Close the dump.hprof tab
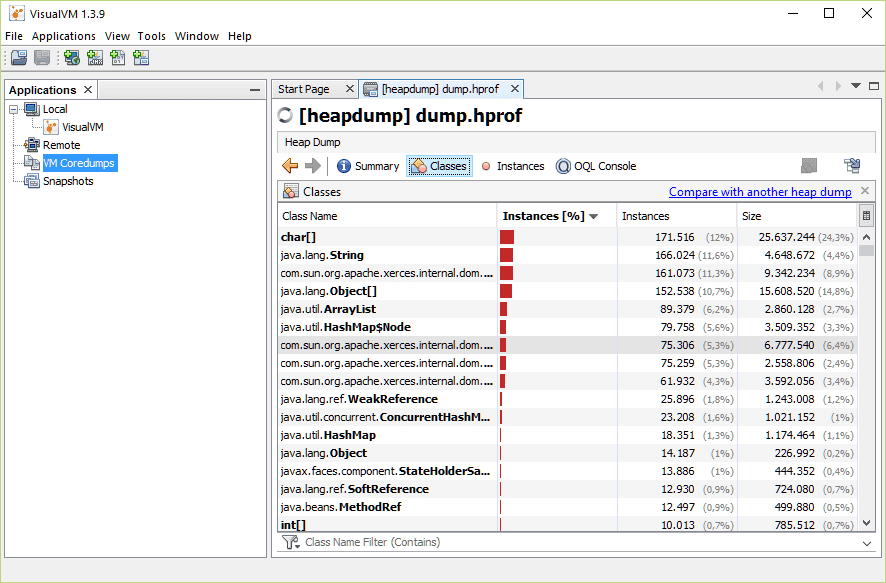This screenshot has width=886, height=583. point(515,89)
